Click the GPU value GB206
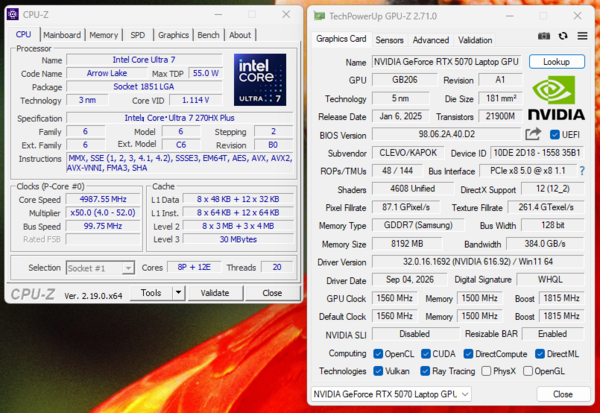This screenshot has height=413, width=600. (404, 80)
